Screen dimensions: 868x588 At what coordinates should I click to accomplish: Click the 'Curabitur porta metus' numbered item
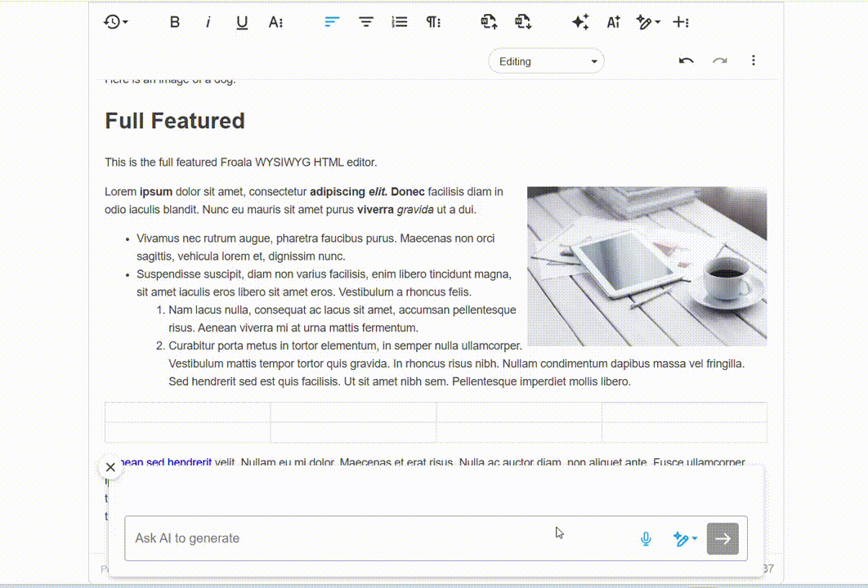(456, 363)
